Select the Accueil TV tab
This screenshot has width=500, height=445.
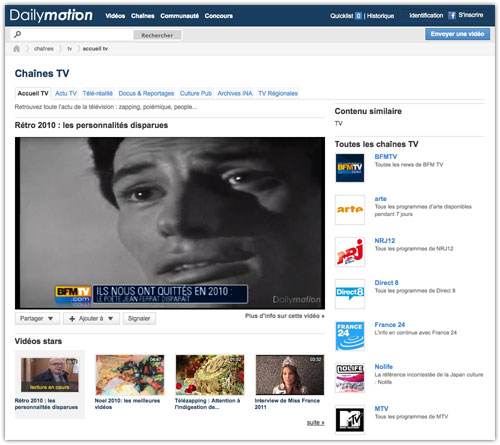tap(33, 93)
